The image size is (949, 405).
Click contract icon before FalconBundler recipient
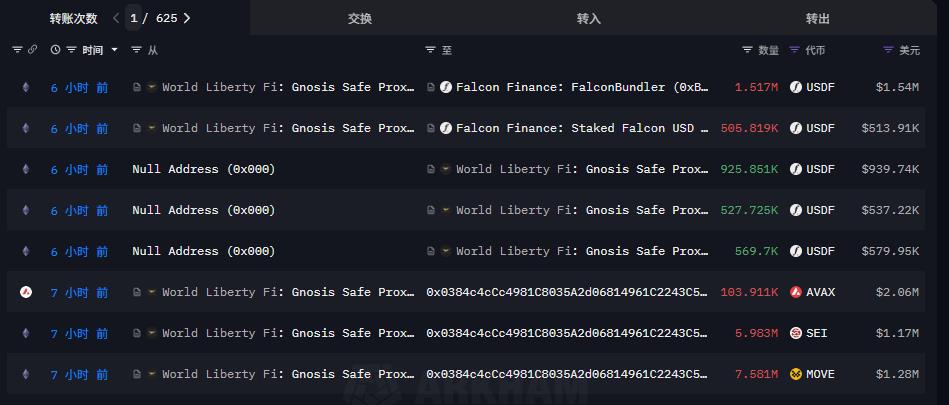coord(431,87)
